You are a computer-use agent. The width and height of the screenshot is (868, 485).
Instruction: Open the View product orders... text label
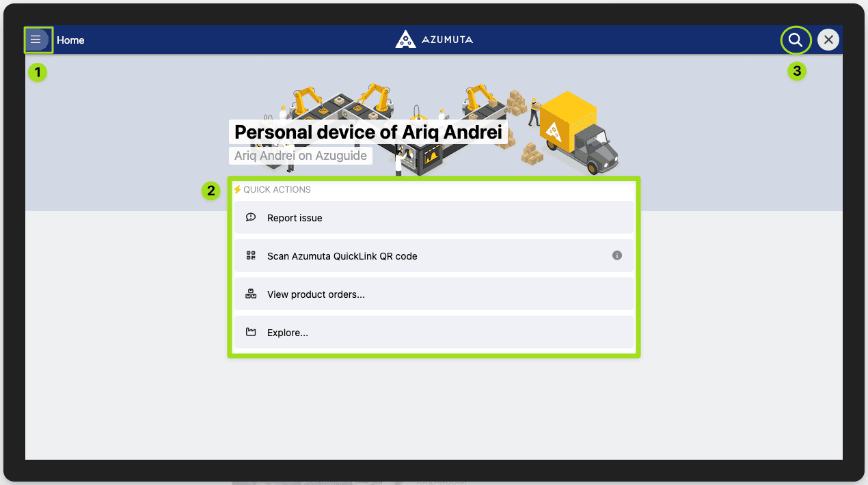click(x=316, y=294)
